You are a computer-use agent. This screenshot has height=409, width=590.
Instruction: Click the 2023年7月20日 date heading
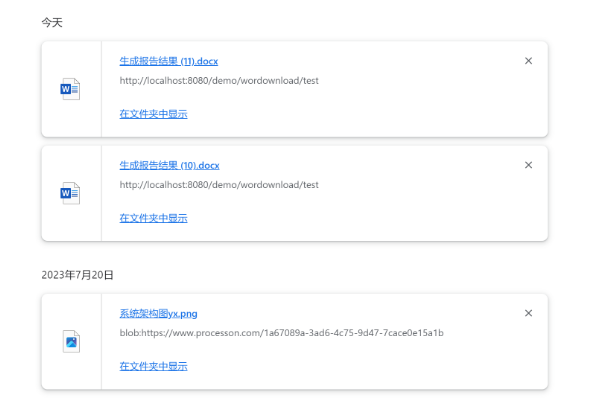point(77,275)
